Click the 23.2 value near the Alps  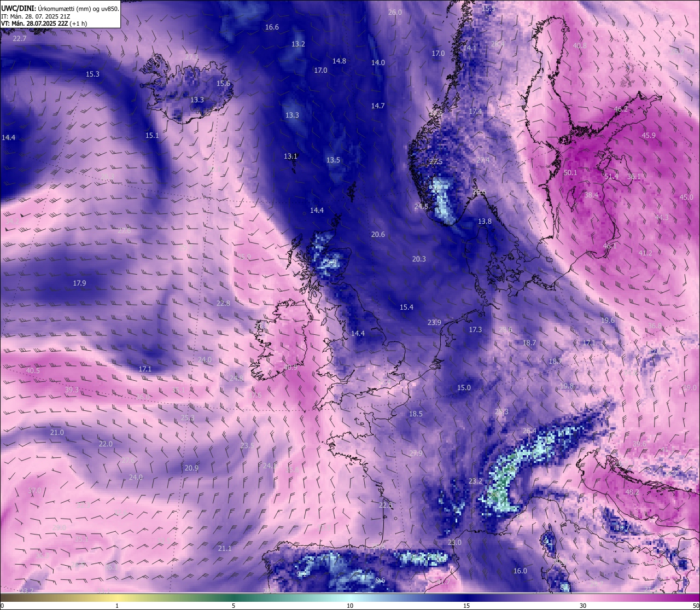coord(475,481)
